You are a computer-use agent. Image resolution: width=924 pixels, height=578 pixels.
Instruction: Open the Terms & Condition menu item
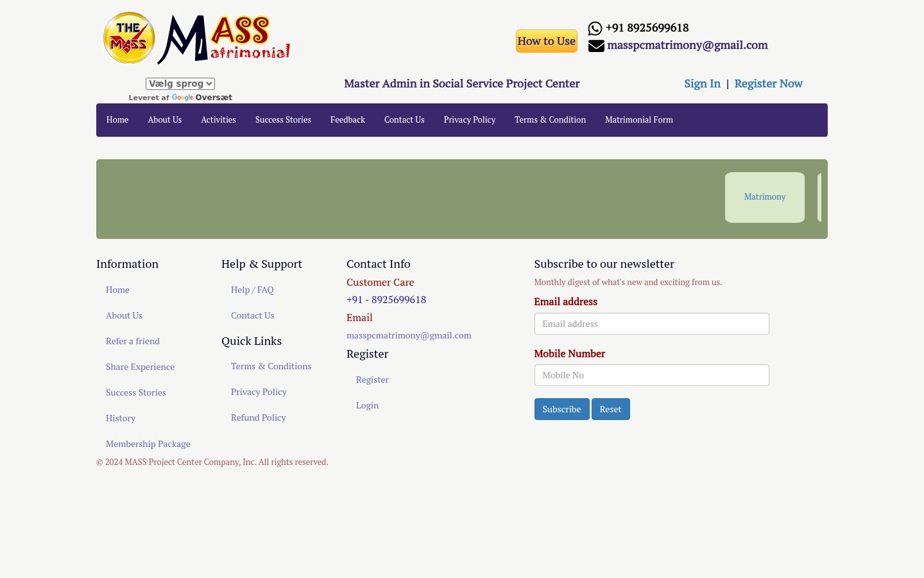tap(550, 120)
